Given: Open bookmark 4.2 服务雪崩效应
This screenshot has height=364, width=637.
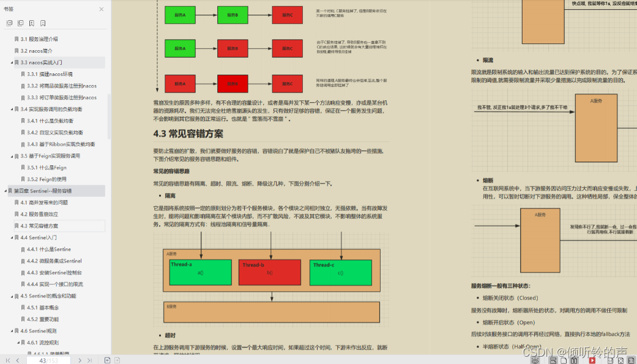Looking at the screenshot, I should pyautogui.click(x=39, y=214).
